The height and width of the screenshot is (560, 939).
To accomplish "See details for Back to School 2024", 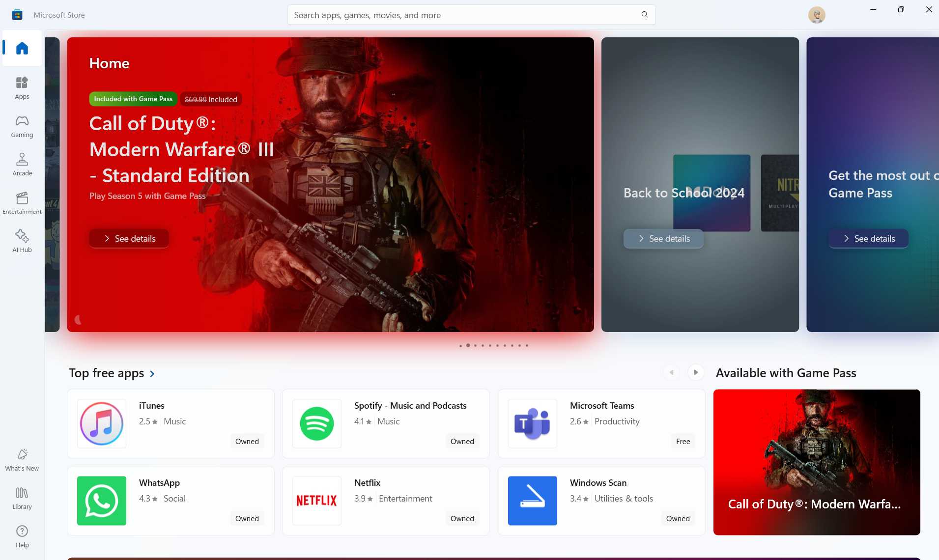I will 663,238.
